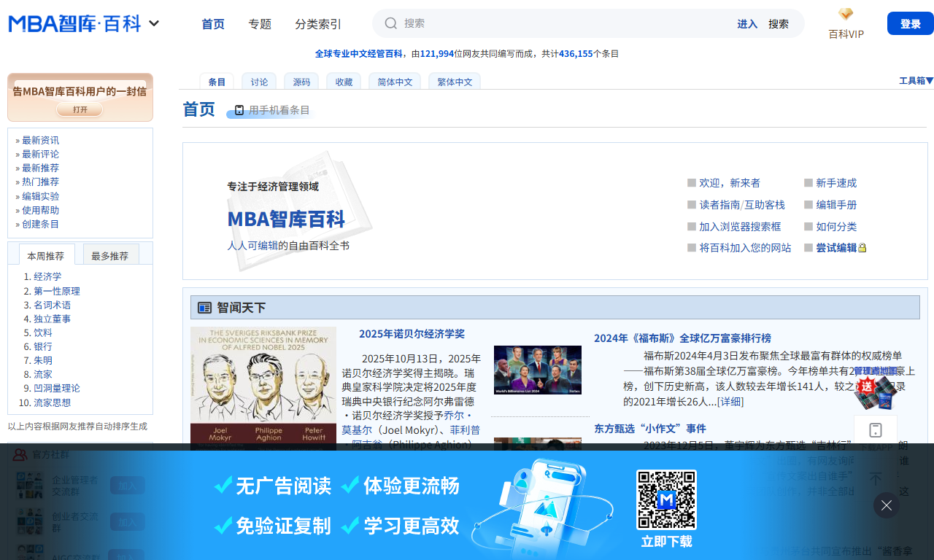Click the 智闻天下 section news icon
This screenshot has height=560, width=934.
[204, 308]
